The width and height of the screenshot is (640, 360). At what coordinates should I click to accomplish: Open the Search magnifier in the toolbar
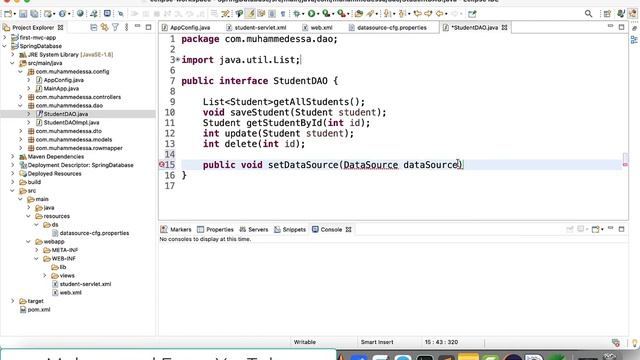(x=588, y=14)
